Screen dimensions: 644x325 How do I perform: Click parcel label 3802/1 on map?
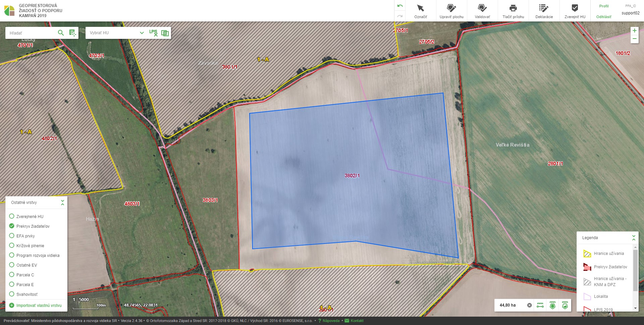click(352, 176)
